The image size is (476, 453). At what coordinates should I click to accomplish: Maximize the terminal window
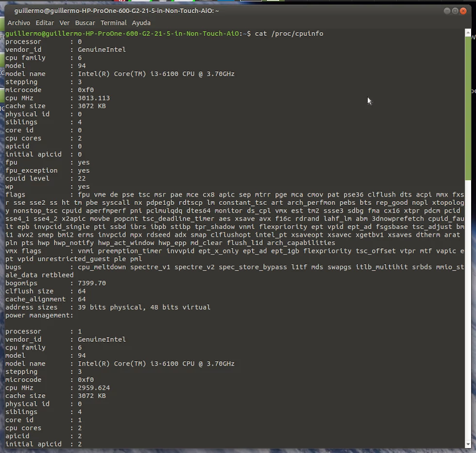455,11
